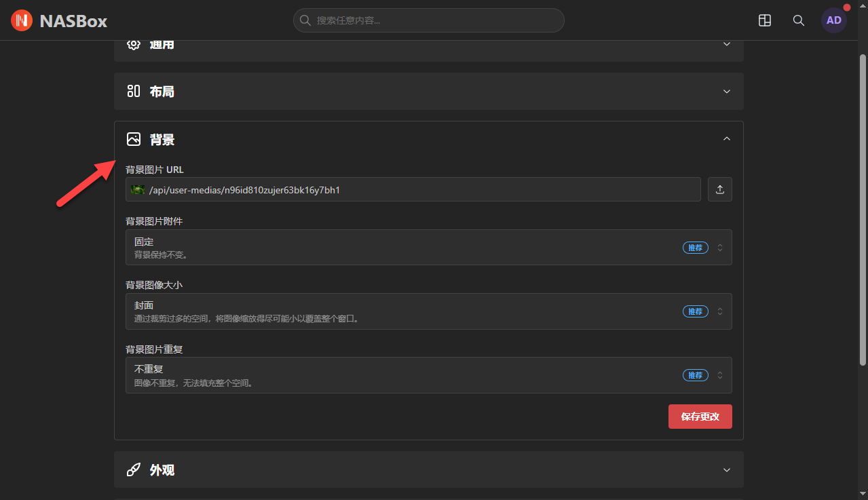Click the 背景图片 URL label
Image resolution: width=868 pixels, height=500 pixels.
155,170
